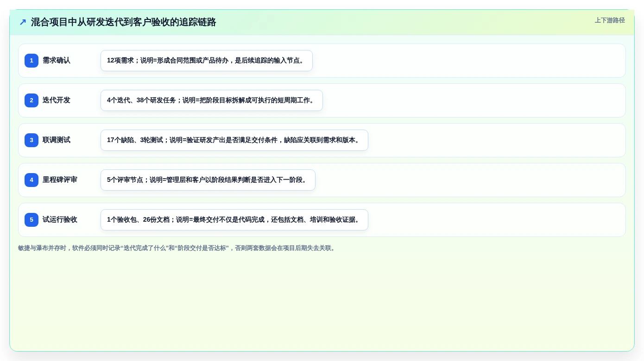Click step badge 3 for 联调测试
644x361 pixels.
point(32,140)
